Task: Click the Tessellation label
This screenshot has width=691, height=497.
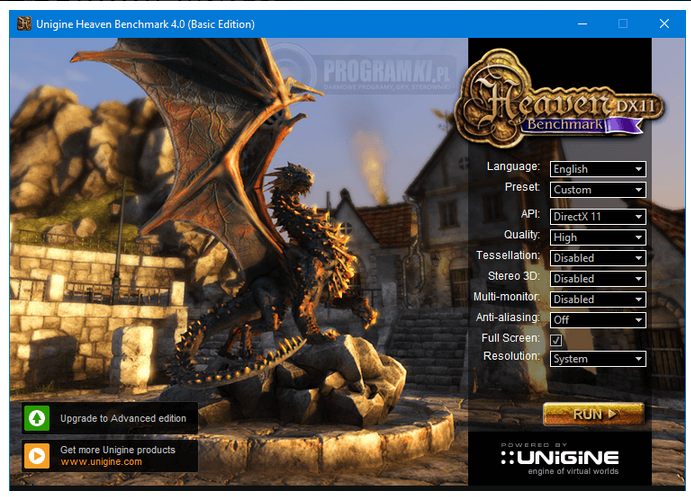Action: point(508,256)
